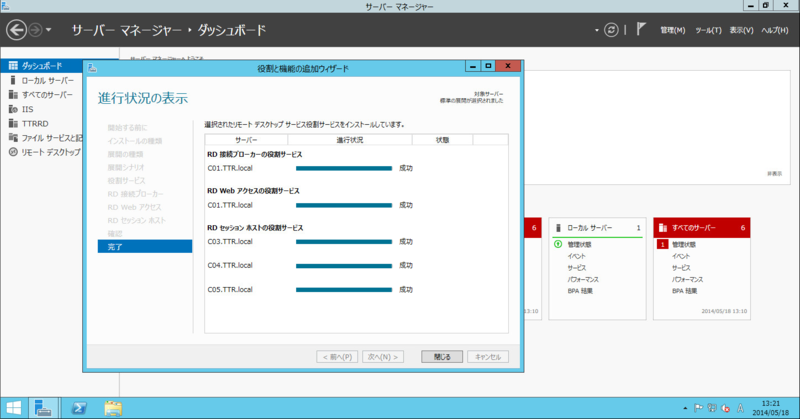Click green manageability icon in ローカル サーバー tile
The width and height of the screenshot is (800, 419).
pyautogui.click(x=558, y=244)
